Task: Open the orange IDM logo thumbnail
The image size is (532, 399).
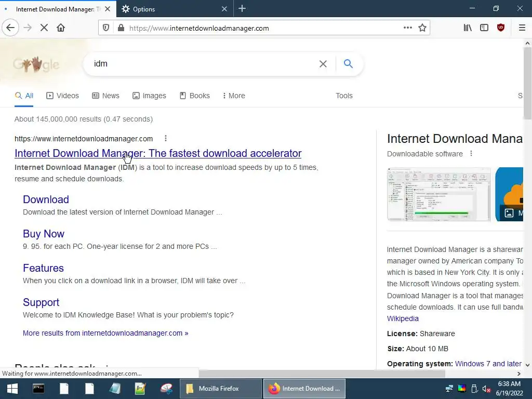Action: pos(509,194)
